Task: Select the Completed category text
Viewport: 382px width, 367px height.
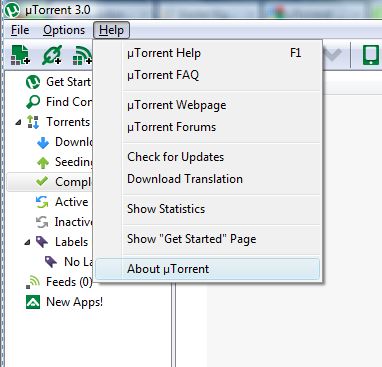Action: coord(73,182)
